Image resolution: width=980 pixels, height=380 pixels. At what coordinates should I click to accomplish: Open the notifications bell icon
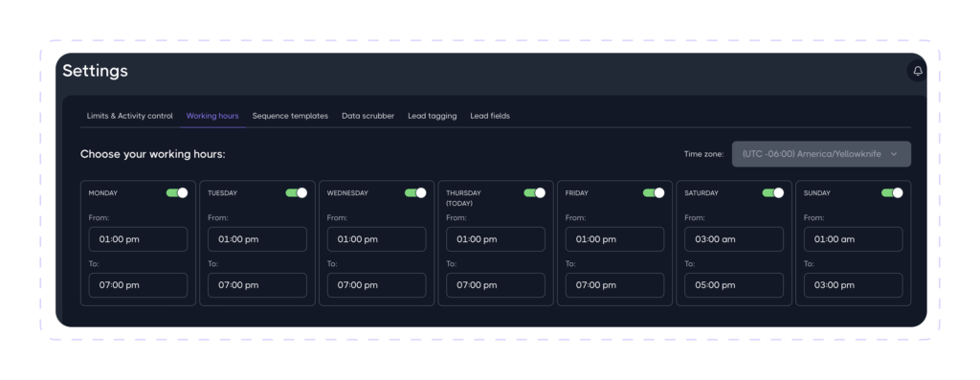(918, 71)
